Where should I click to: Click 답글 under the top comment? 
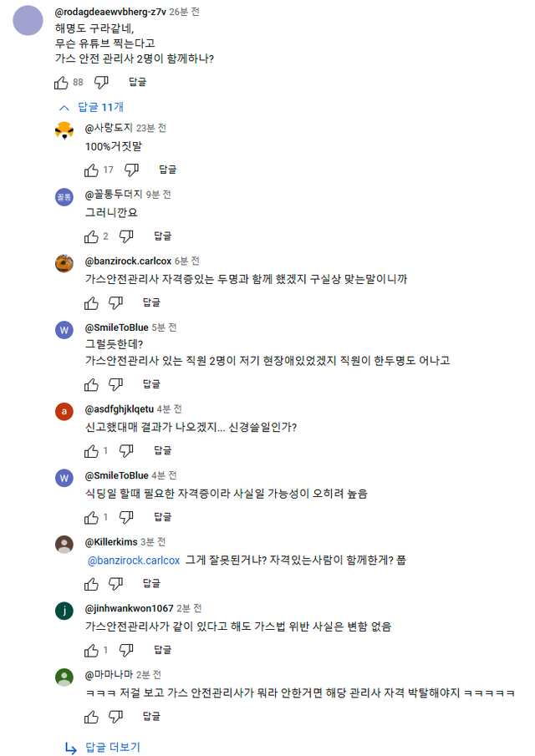point(137,82)
